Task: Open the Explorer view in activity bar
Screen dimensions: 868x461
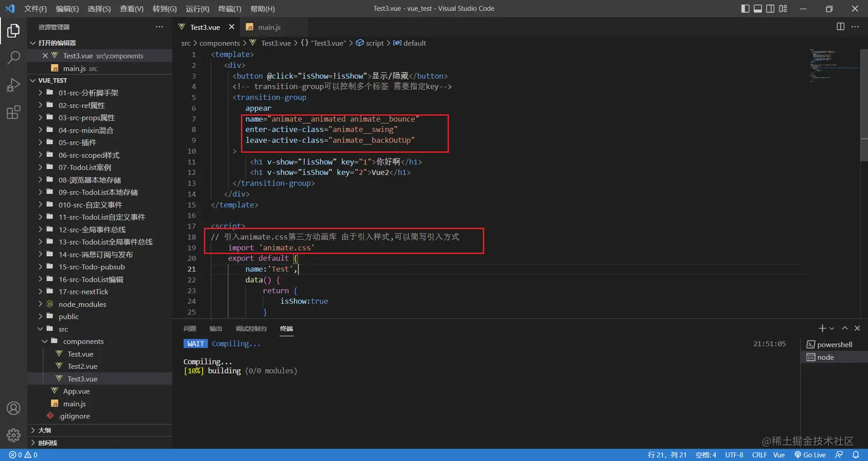Action: 13,30
